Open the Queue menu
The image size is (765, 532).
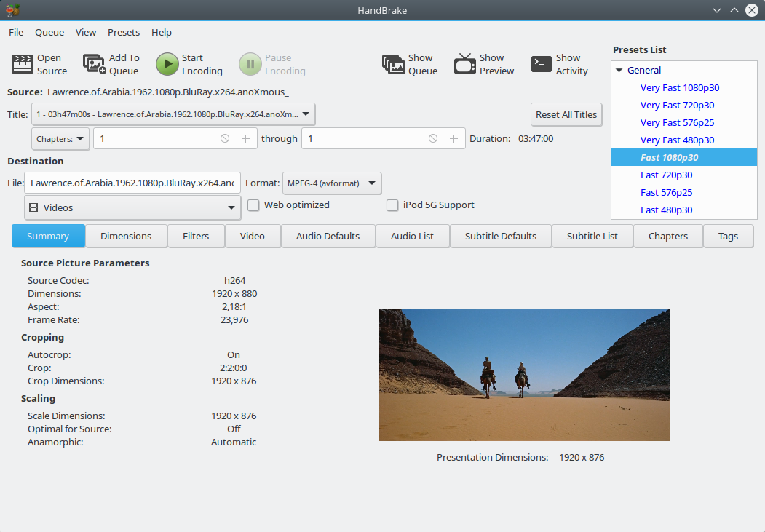(x=49, y=32)
